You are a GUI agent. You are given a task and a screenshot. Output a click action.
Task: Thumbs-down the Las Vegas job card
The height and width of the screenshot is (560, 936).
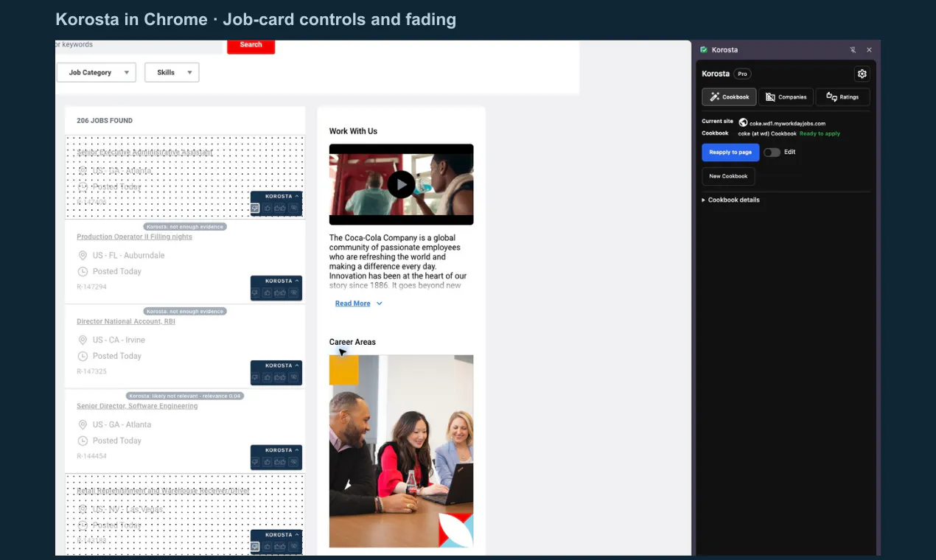click(255, 547)
